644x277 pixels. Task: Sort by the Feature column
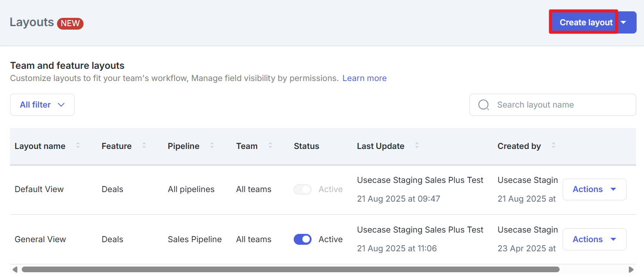click(x=144, y=146)
